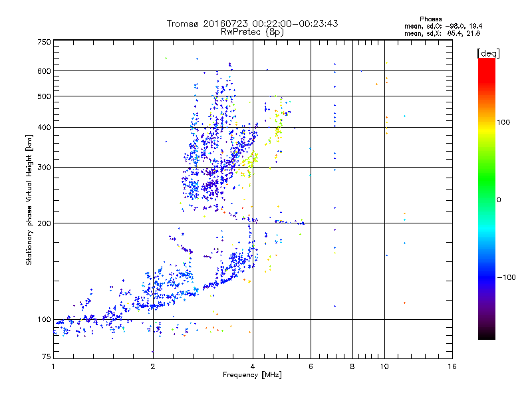The image size is (532, 399).
Task: Click the colorbar tick label '-100'
Action: point(507,277)
